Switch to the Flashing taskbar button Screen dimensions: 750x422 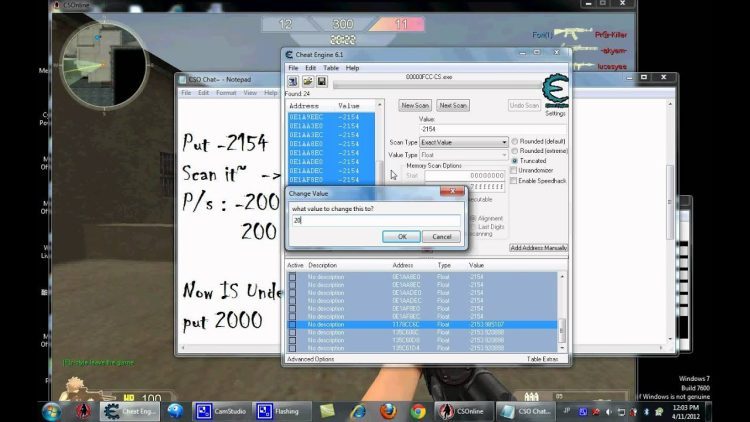tap(282, 411)
